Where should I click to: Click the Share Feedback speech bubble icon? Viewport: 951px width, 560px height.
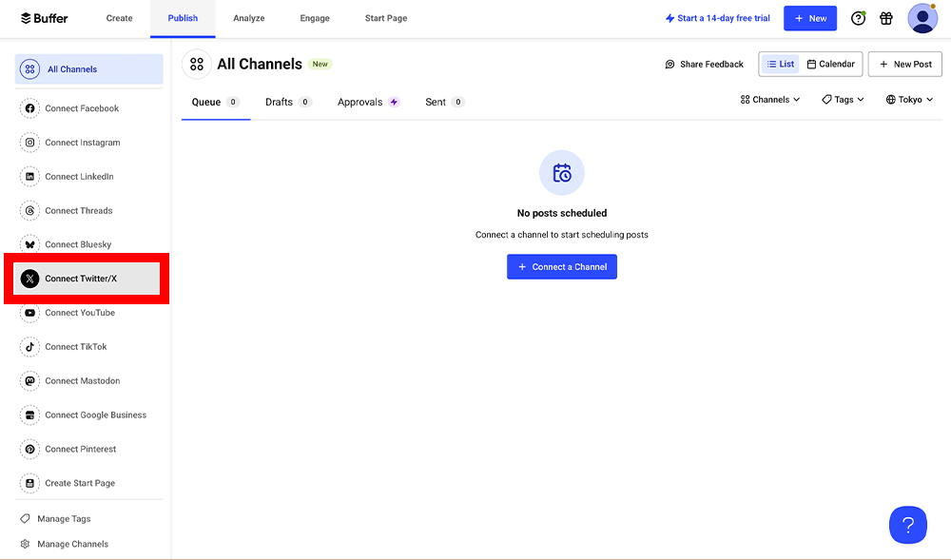(670, 65)
